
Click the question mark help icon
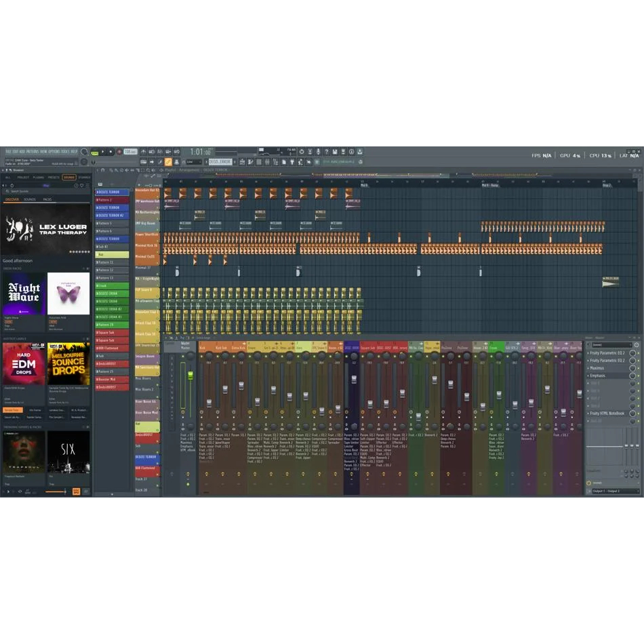[326, 152]
